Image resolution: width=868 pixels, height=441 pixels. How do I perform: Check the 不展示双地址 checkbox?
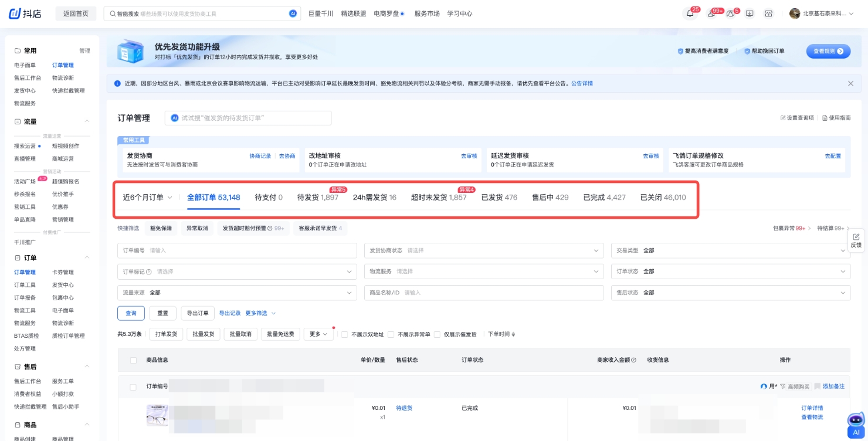coord(344,335)
